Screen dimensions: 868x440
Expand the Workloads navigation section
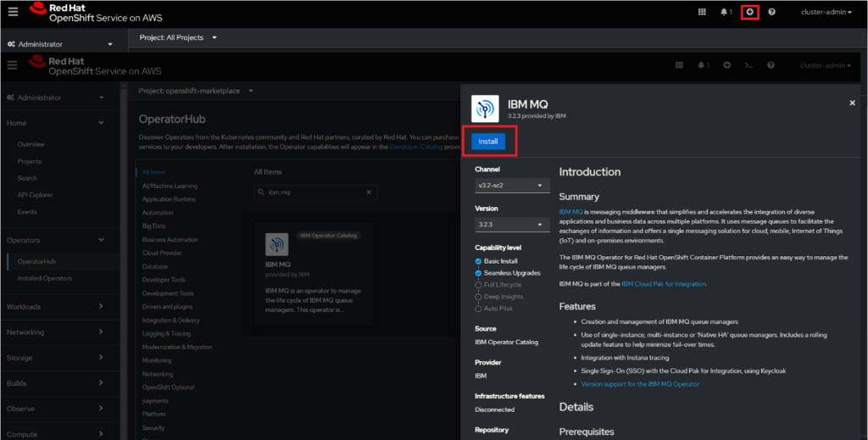[55, 307]
